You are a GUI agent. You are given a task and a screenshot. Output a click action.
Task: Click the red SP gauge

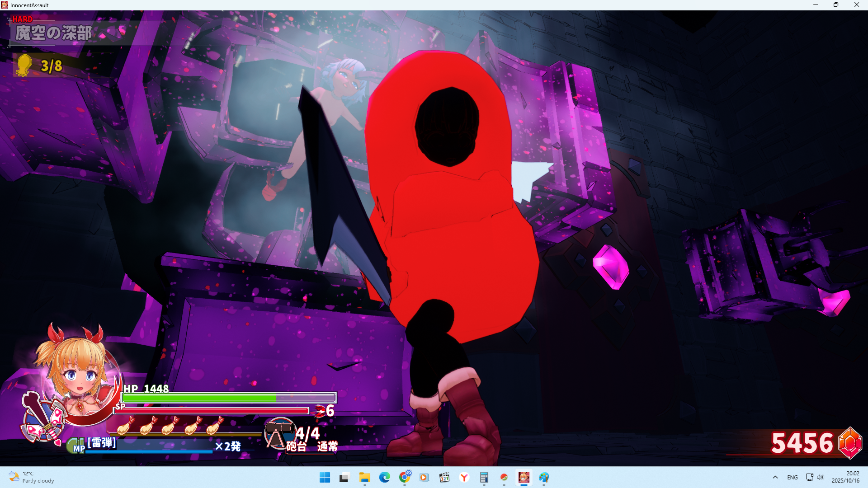click(x=212, y=411)
